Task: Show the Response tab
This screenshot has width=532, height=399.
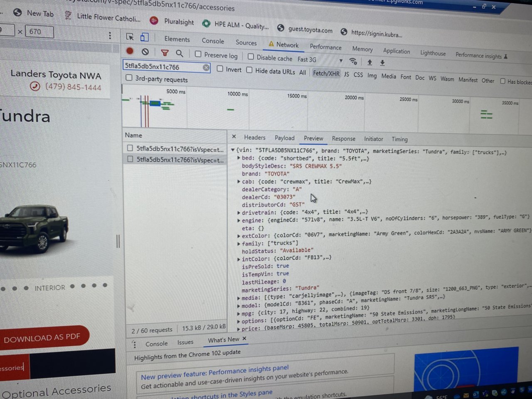Action: (343, 138)
